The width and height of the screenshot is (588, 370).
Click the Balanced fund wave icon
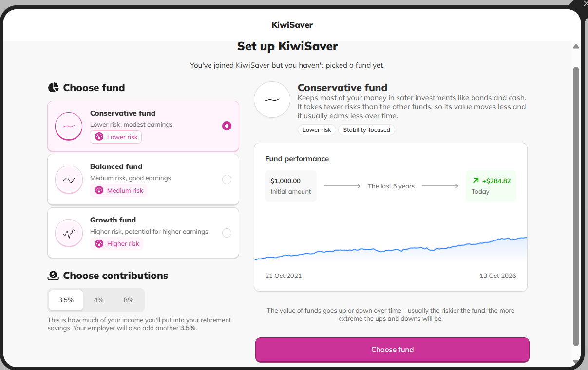69,180
